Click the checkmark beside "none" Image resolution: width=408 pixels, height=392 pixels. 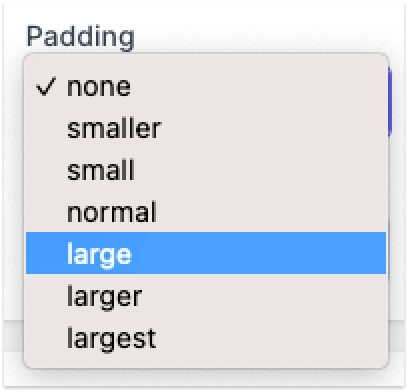point(46,86)
